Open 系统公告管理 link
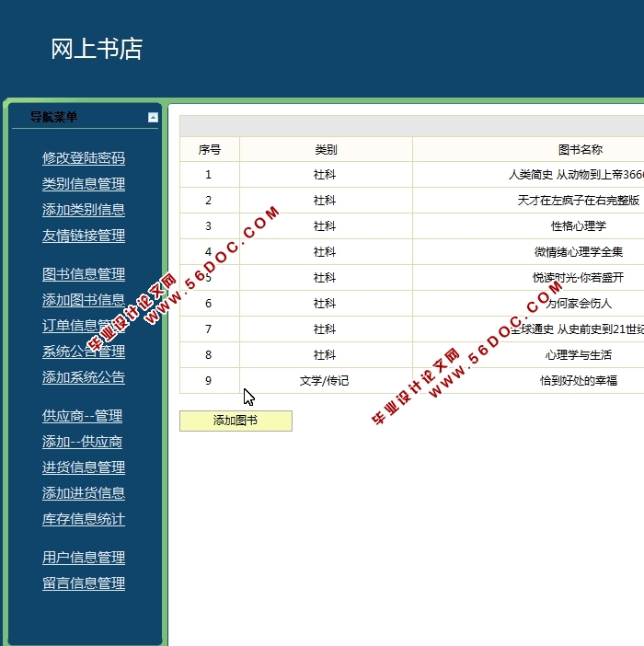The height and width of the screenshot is (646, 644). (84, 352)
